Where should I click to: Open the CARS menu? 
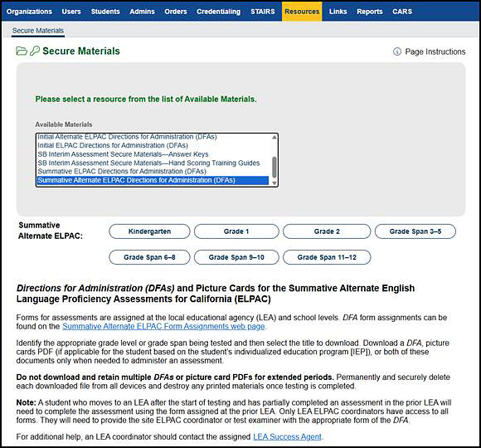pyautogui.click(x=402, y=12)
